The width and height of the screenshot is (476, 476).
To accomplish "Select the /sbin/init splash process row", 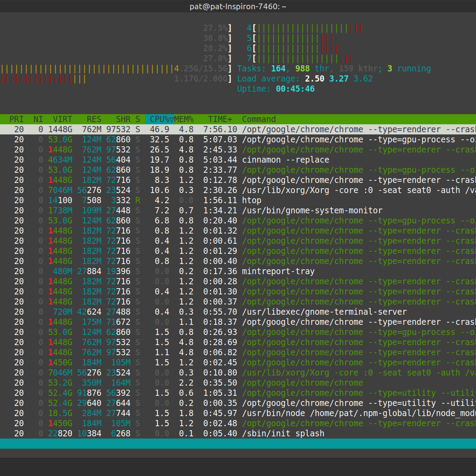I will point(238,434).
